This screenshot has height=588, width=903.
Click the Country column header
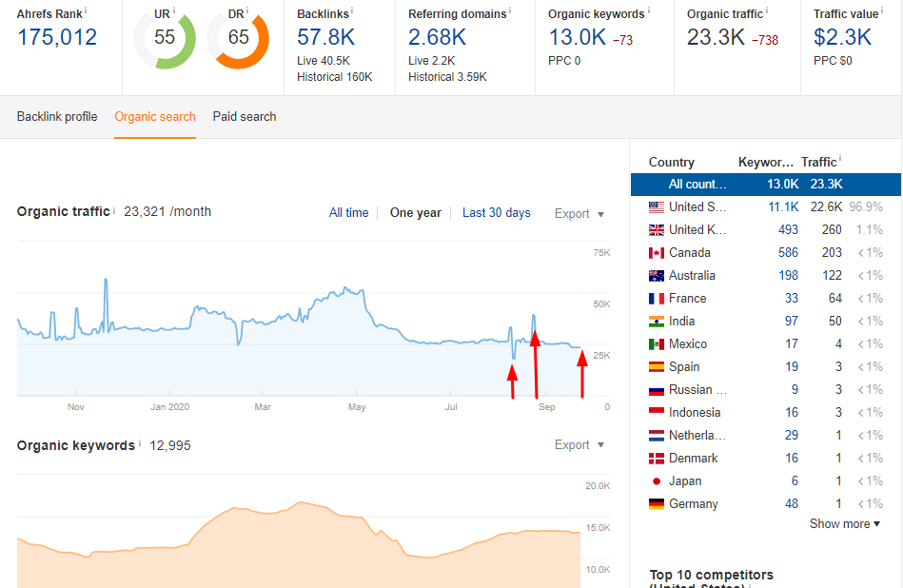pos(672,162)
